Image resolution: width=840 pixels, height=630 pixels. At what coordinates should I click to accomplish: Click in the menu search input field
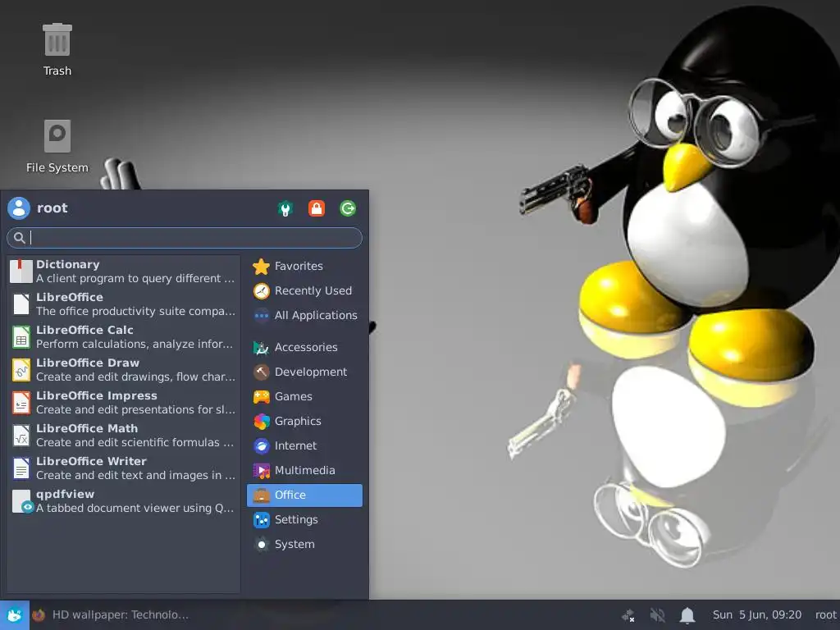185,238
